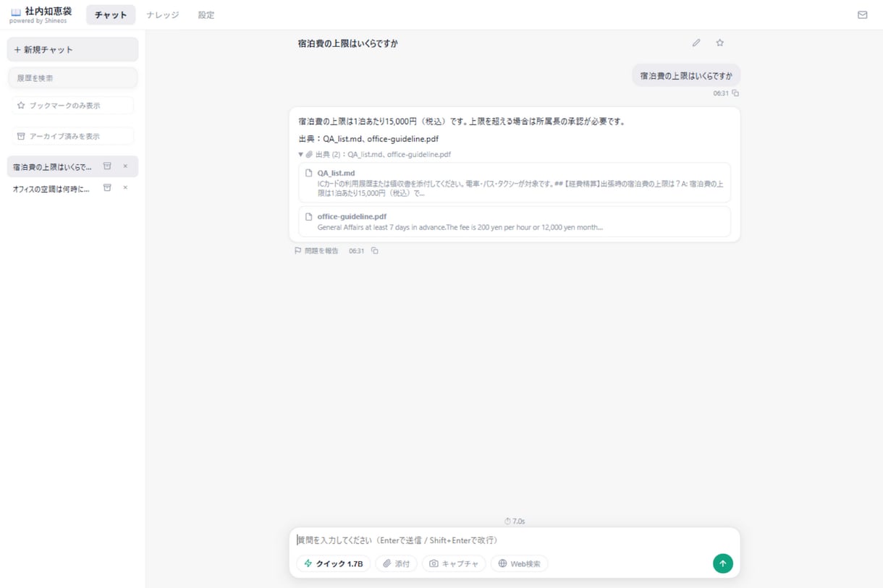Focus the 質問を入力してください message box

(x=515, y=540)
